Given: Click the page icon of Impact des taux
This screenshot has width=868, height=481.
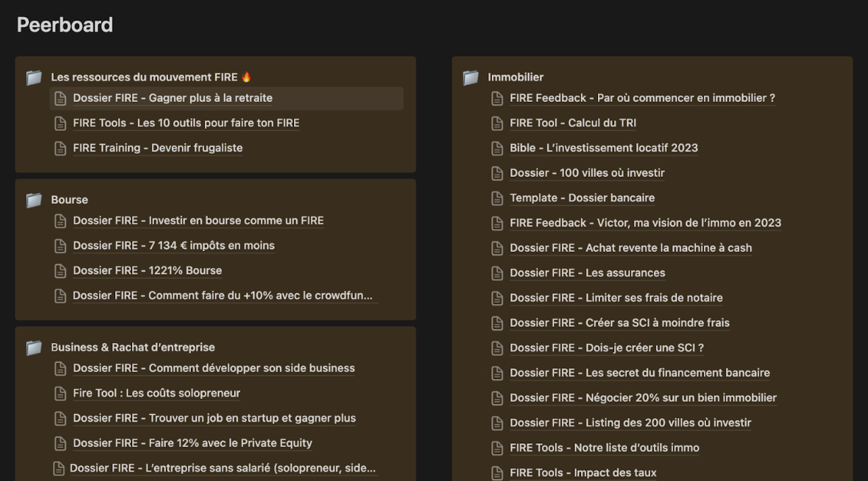Looking at the screenshot, I should tap(498, 473).
